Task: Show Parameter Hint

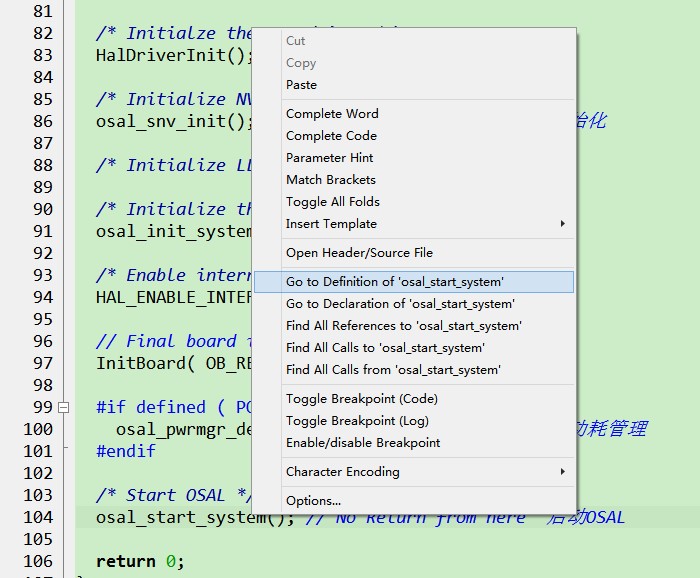Action: click(x=414, y=158)
